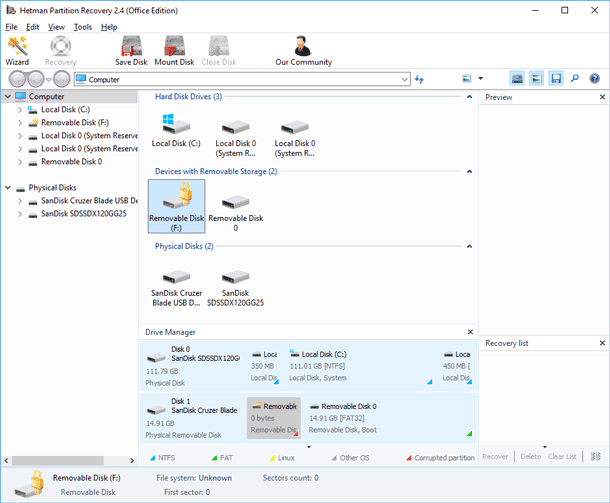Select 350 MB Local Disk partition
Viewport: 610px width, 503px height.
coord(264,366)
